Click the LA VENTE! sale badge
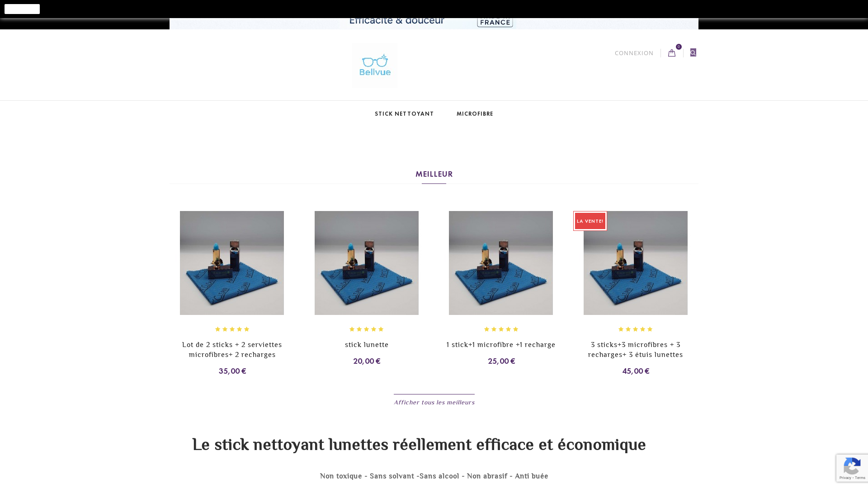Viewport: 868px width, 488px height. (590, 221)
